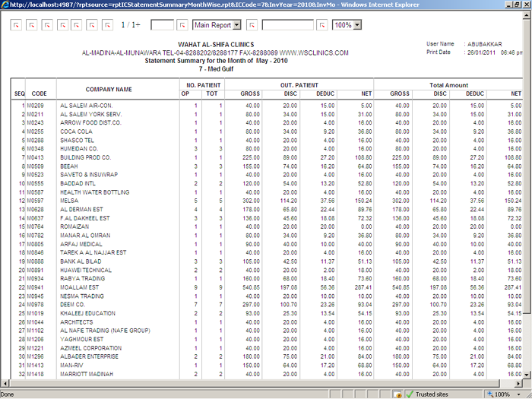This screenshot has width=532, height=399.
Task: Open the 100% zoom dropdown in report toolbar
Action: click(357, 25)
